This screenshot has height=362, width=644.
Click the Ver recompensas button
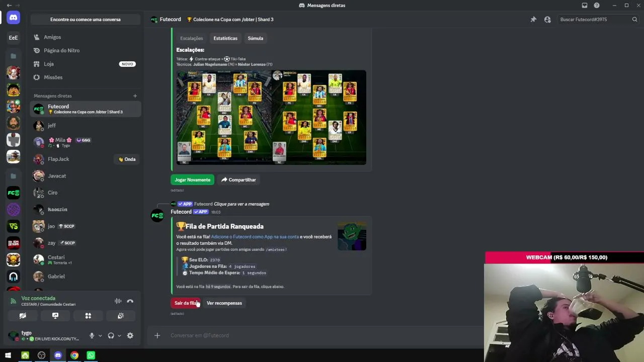click(224, 303)
